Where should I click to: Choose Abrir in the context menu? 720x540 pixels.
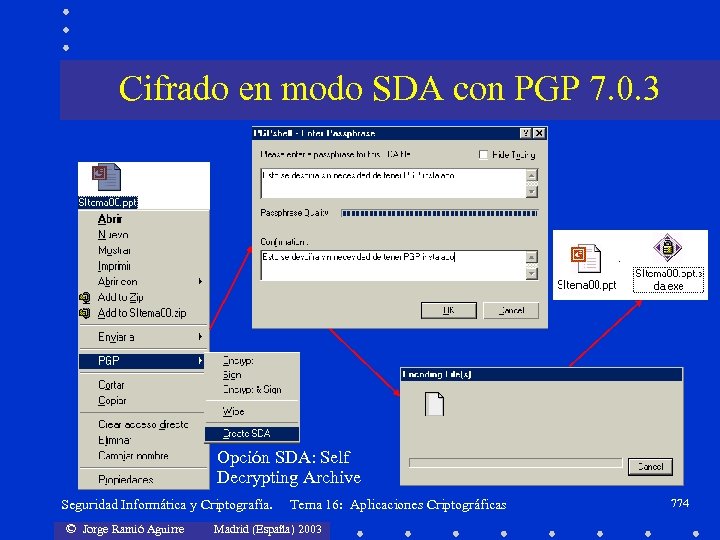(110, 219)
